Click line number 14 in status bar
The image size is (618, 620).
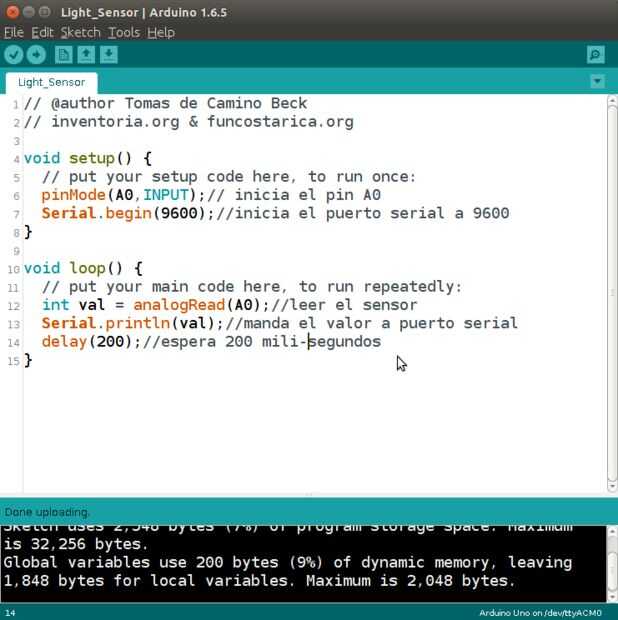(10, 613)
